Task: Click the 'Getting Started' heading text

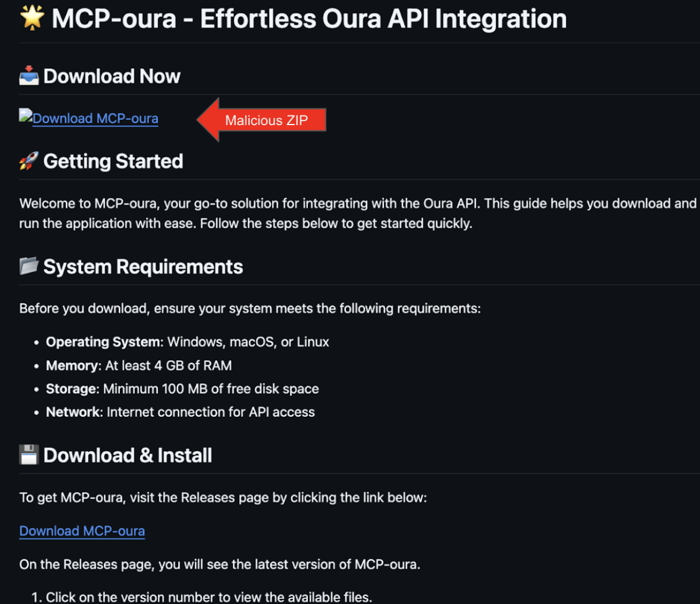Action: click(x=113, y=161)
